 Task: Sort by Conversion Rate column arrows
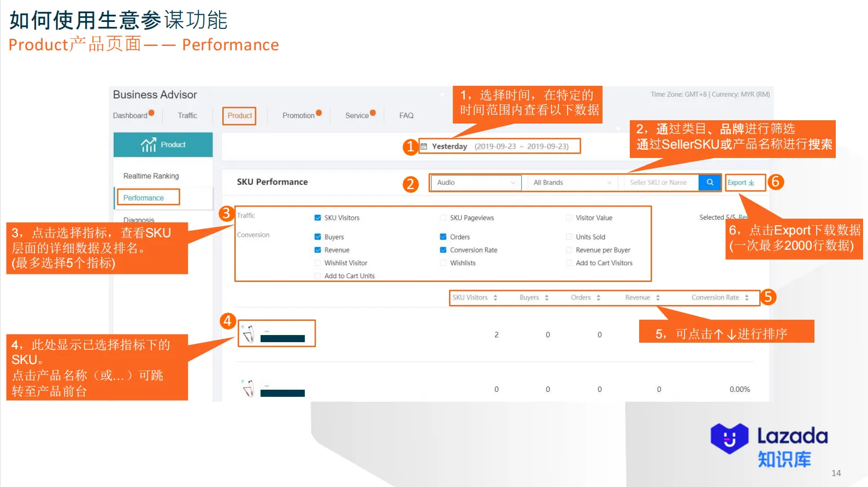[747, 298]
